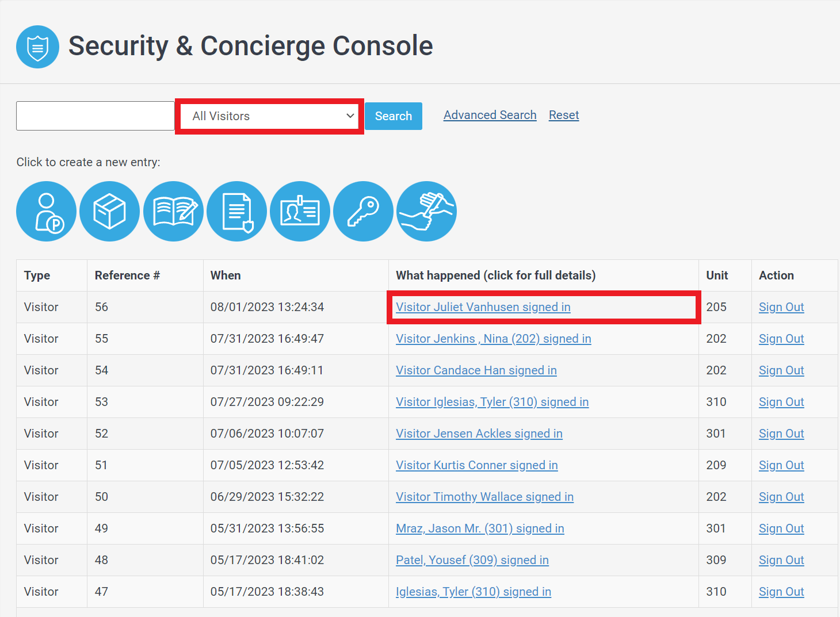The height and width of the screenshot is (617, 840).
Task: Click the Reset link
Action: (x=563, y=115)
